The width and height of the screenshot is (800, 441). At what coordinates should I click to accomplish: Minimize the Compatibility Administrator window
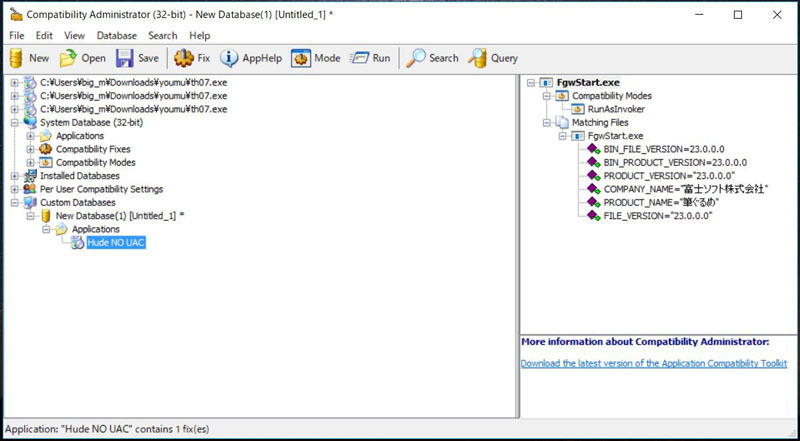[x=698, y=15]
